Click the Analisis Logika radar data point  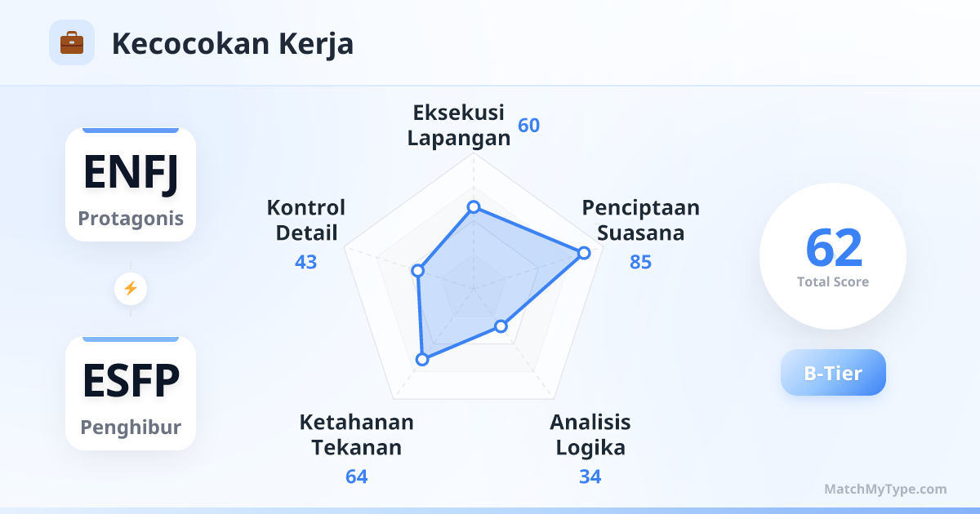point(501,326)
